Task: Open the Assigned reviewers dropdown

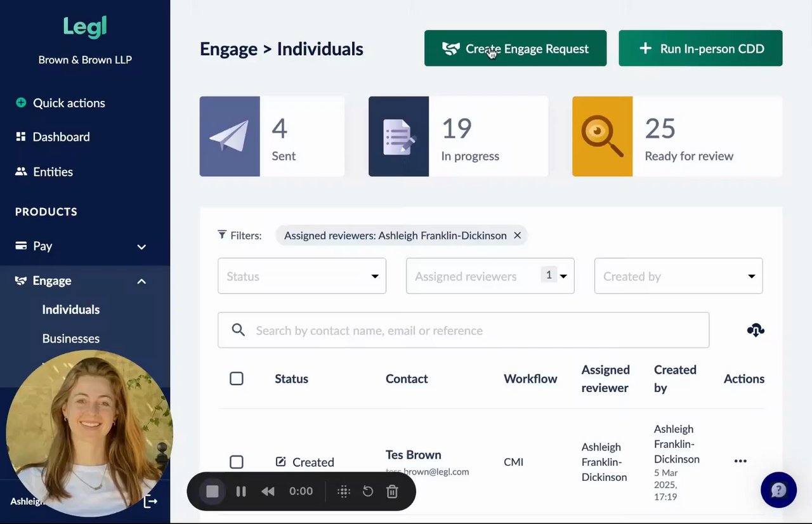Action: [x=490, y=276]
